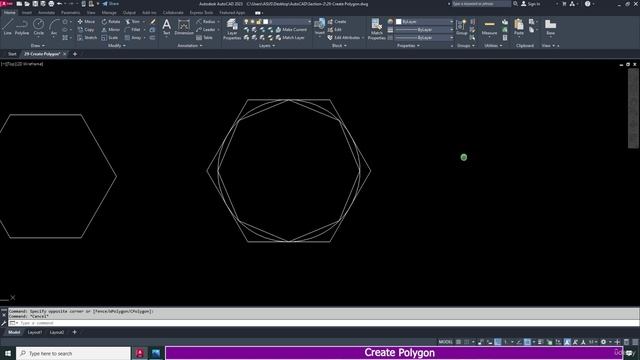Click Edit Attributes

[x=344, y=38]
